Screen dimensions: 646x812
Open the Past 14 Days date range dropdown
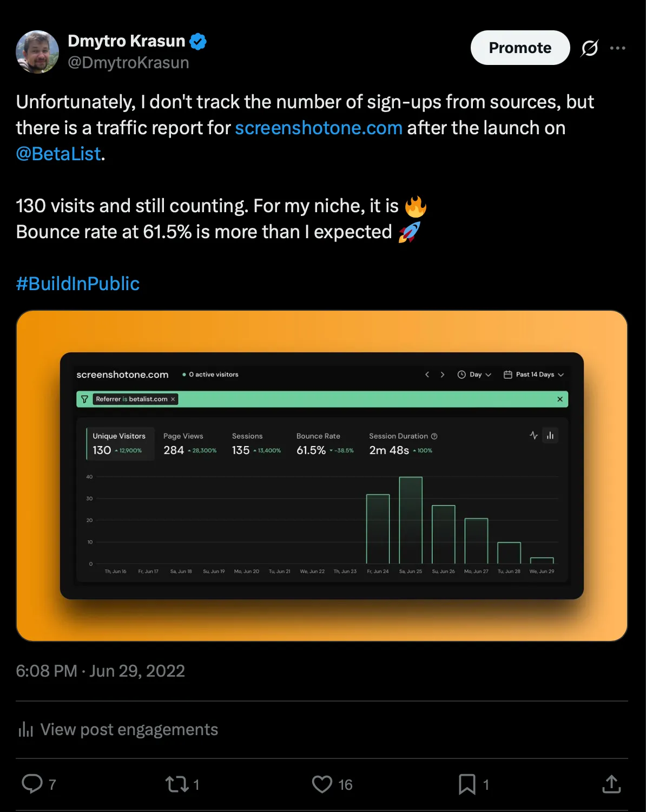tap(535, 374)
